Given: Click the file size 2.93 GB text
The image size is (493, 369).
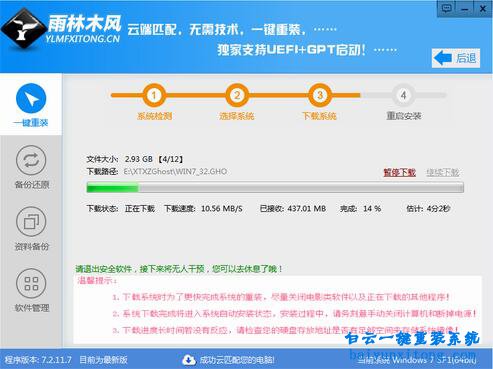Looking at the screenshot, I should coord(139,159).
